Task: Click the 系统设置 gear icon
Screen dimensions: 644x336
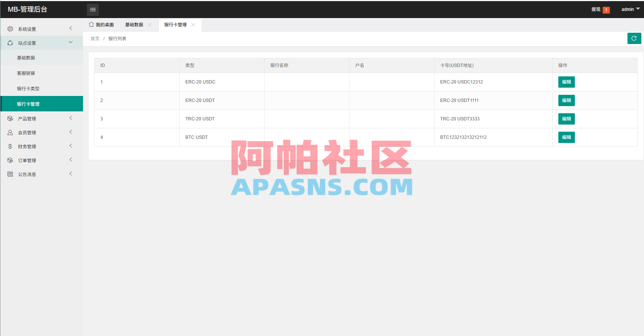Action: point(10,29)
